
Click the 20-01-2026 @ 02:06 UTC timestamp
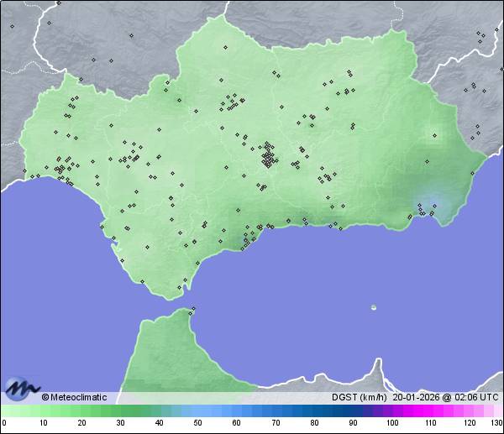click(445, 397)
